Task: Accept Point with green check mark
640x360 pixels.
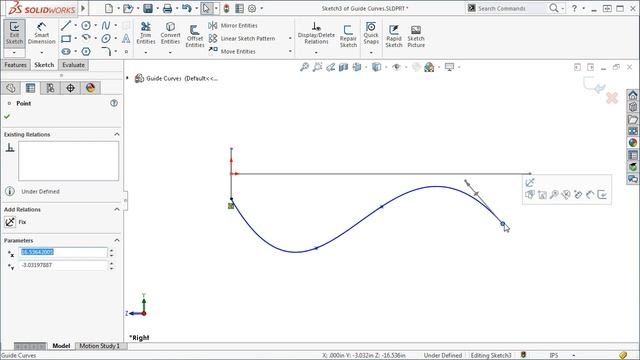Action: [x=7, y=117]
